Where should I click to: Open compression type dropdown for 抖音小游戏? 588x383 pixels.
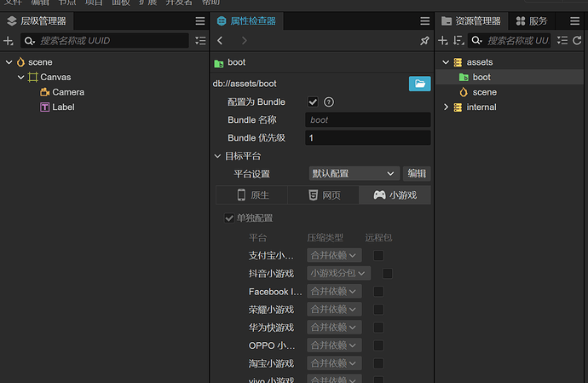click(338, 273)
